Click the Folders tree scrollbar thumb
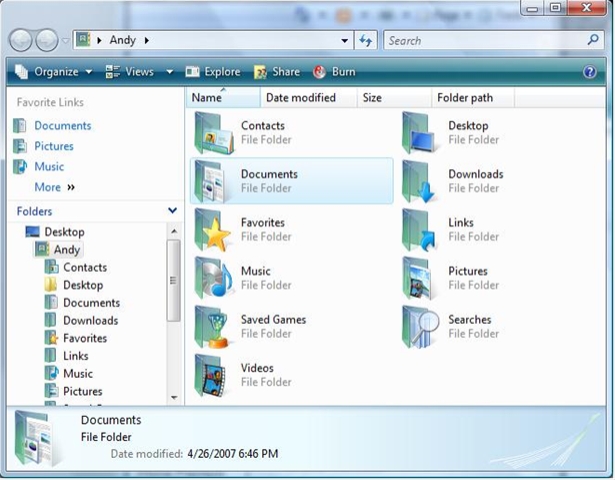 (x=173, y=281)
